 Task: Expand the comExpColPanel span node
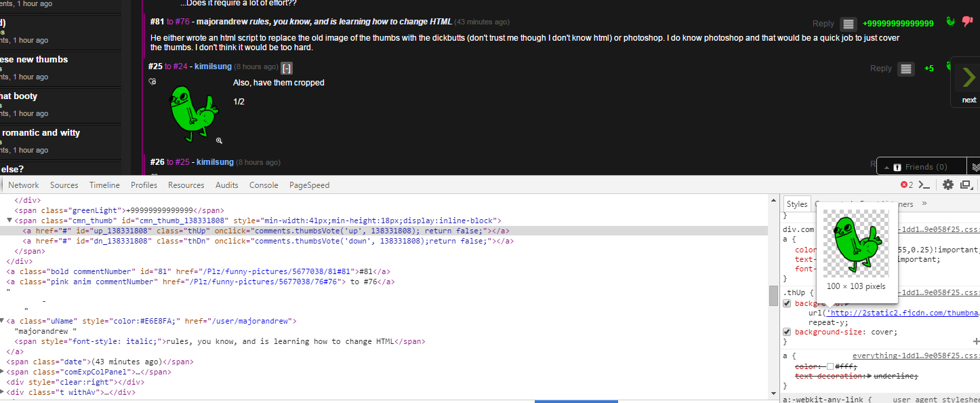click(x=3, y=372)
